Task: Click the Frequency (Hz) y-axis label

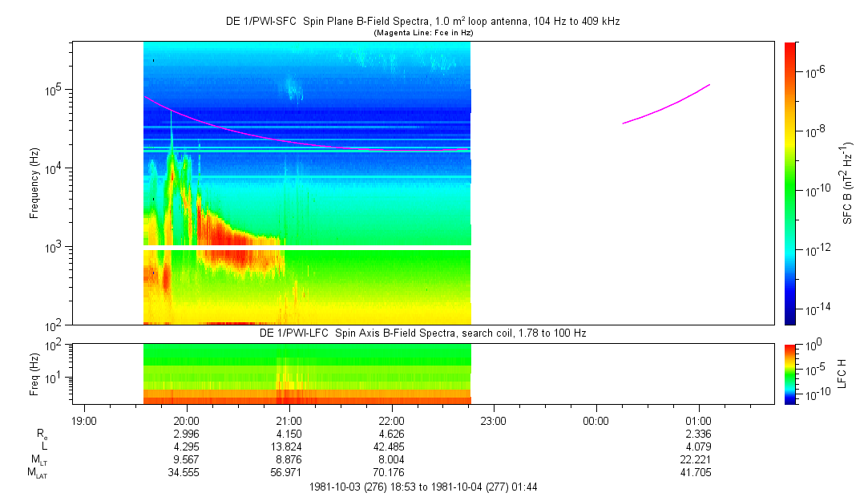Action: pos(34,183)
